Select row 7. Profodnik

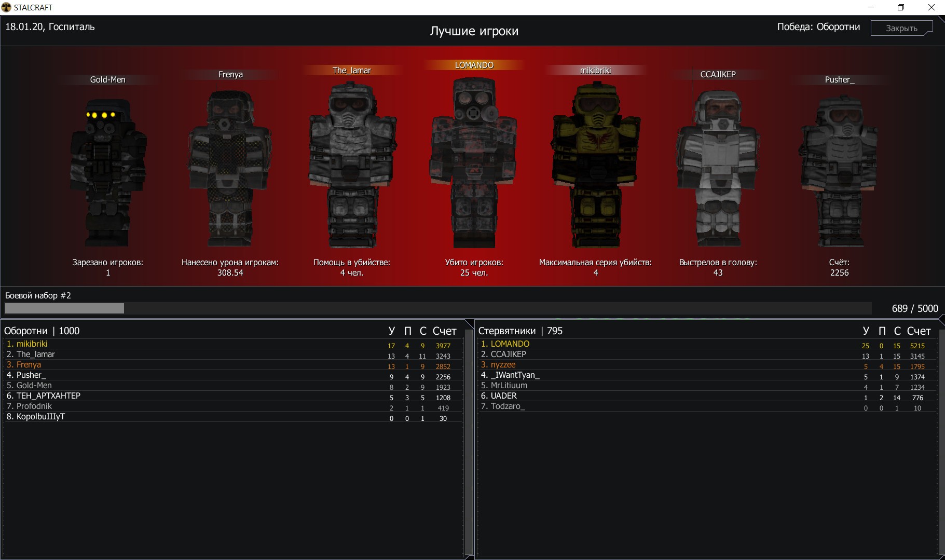click(x=232, y=406)
